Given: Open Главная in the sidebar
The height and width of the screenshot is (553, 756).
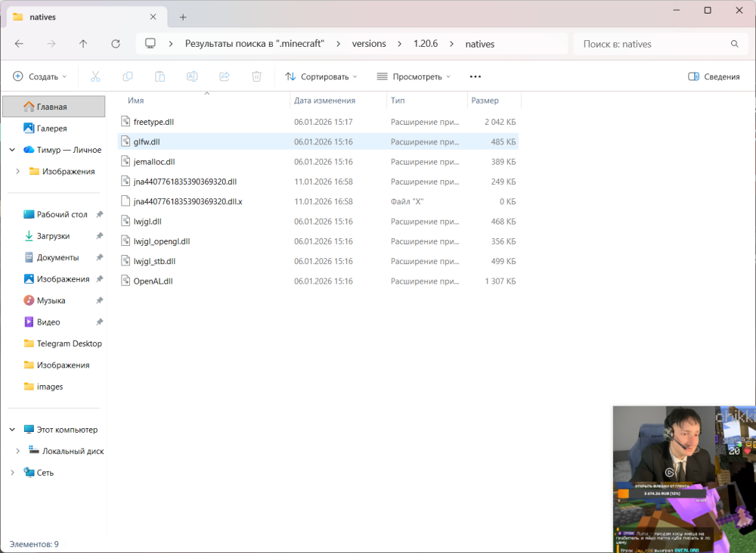Looking at the screenshot, I should point(54,107).
